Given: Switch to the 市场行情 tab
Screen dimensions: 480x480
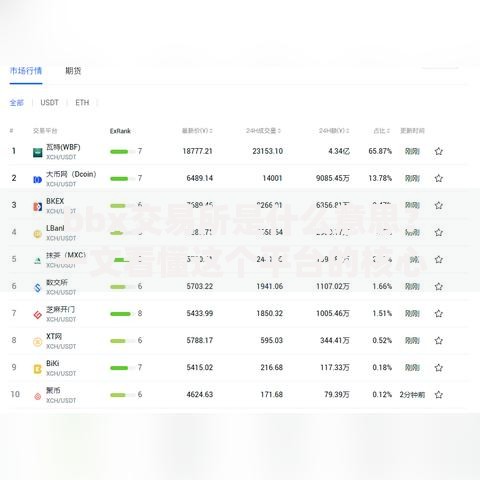Looking at the screenshot, I should point(26,71).
